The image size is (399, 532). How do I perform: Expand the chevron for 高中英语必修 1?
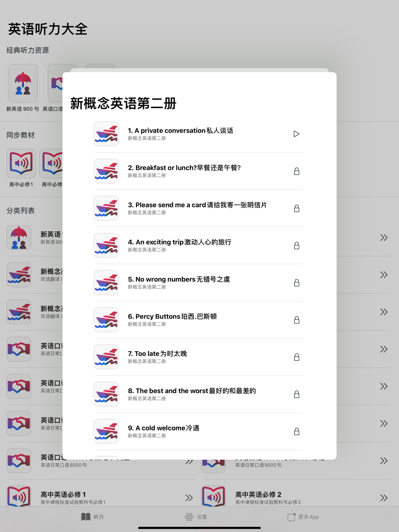[189, 498]
